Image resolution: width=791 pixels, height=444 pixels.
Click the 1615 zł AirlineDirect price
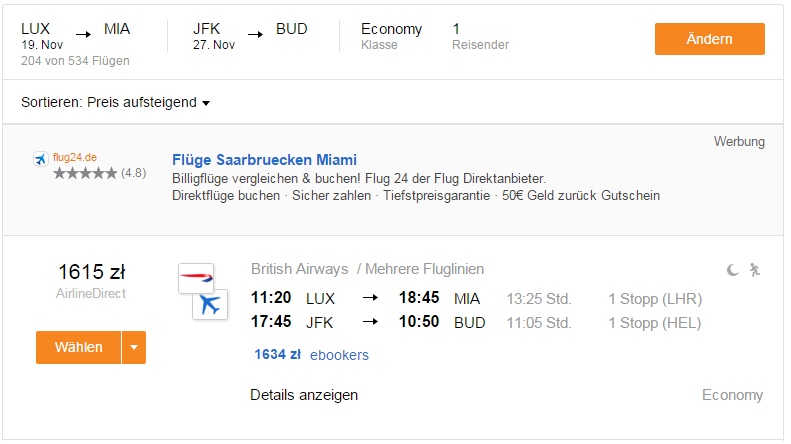(91, 281)
